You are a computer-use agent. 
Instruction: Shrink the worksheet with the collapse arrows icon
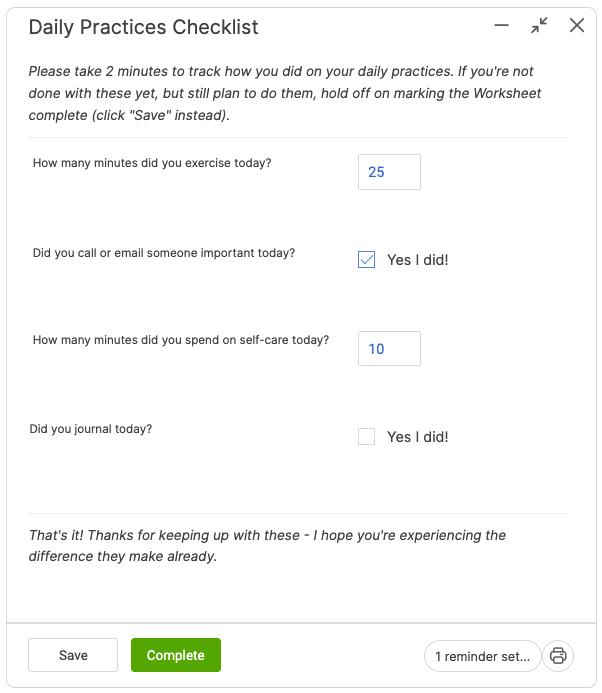click(x=540, y=26)
